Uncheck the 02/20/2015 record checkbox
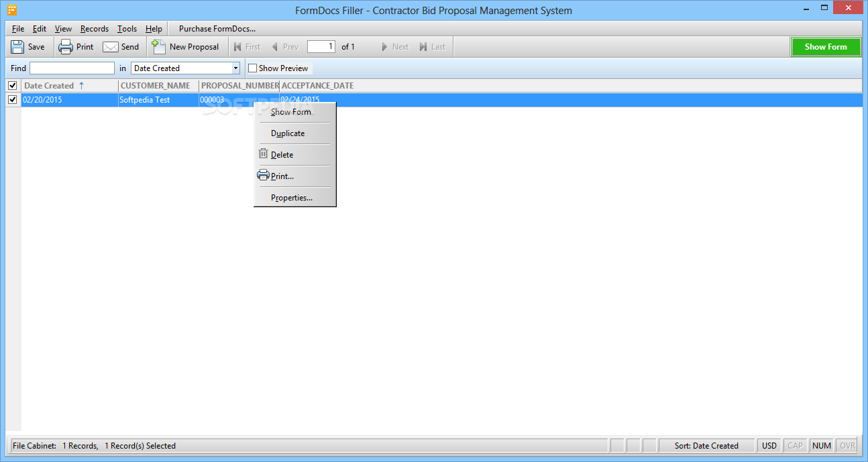868x462 pixels. tap(13, 100)
